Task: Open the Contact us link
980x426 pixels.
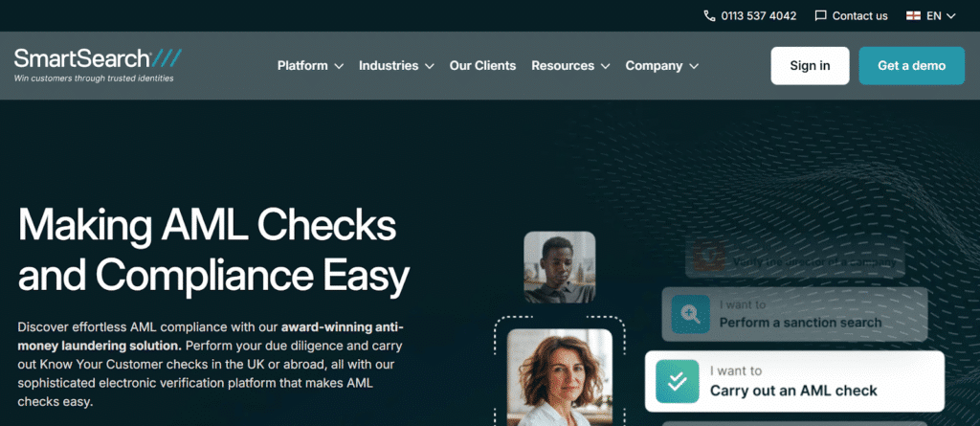Action: (860, 15)
